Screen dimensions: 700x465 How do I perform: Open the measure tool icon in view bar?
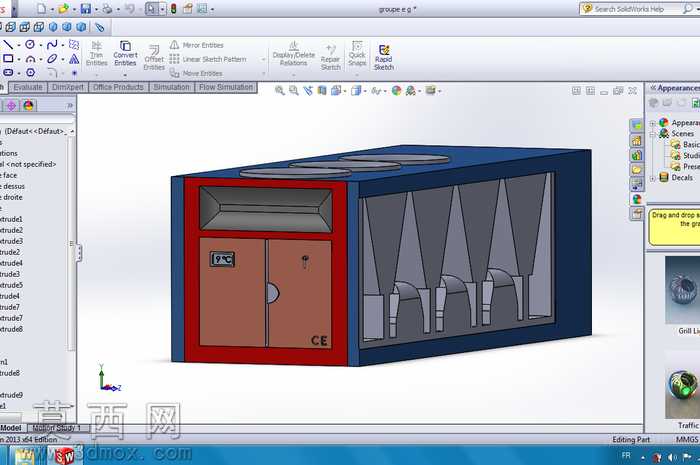(x=100, y=27)
